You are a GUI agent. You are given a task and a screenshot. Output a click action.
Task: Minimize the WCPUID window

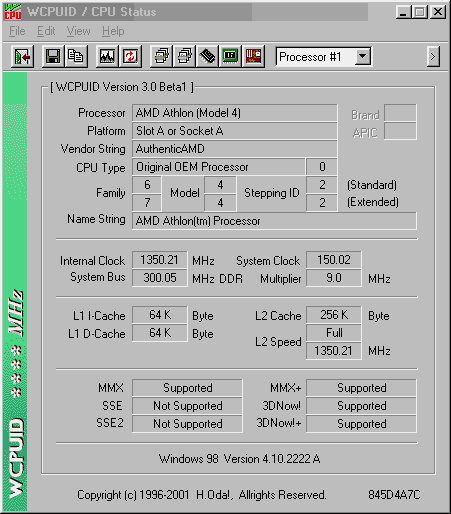point(403,12)
